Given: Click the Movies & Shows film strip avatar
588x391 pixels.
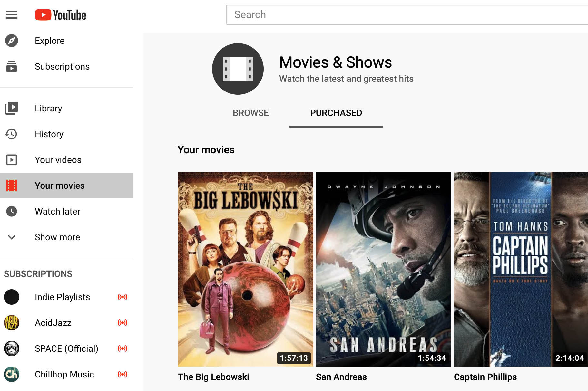Looking at the screenshot, I should [238, 69].
